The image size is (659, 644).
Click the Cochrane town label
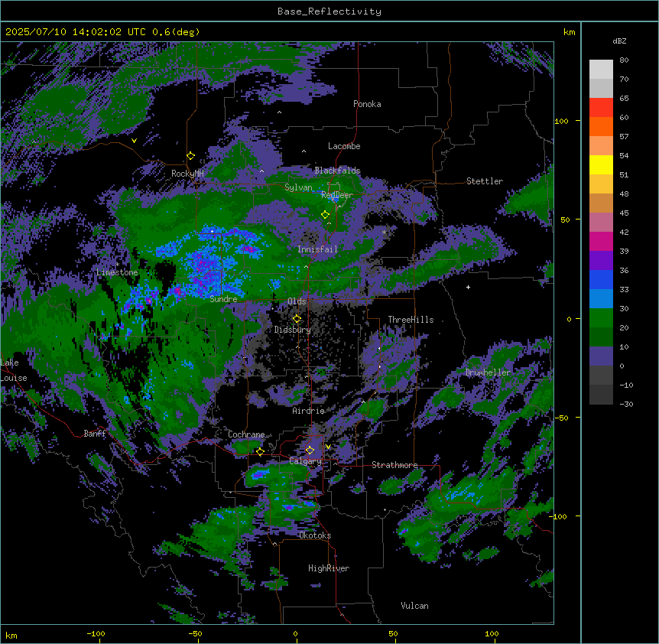tap(246, 434)
